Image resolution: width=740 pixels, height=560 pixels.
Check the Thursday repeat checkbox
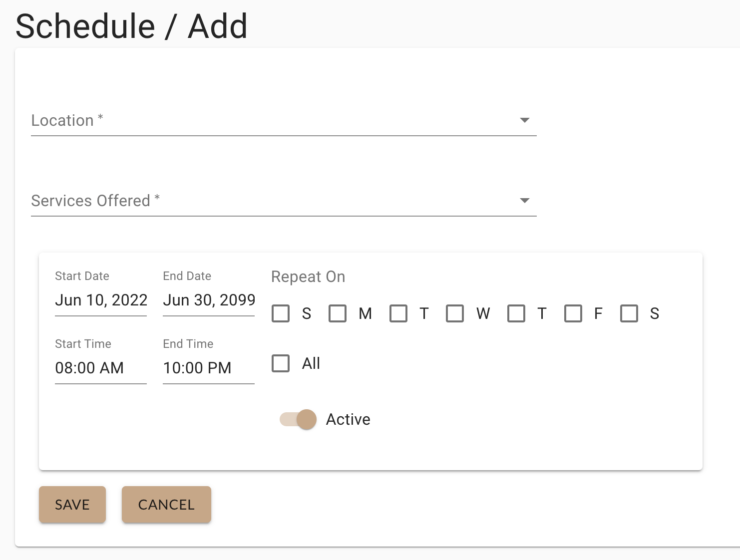point(516,313)
